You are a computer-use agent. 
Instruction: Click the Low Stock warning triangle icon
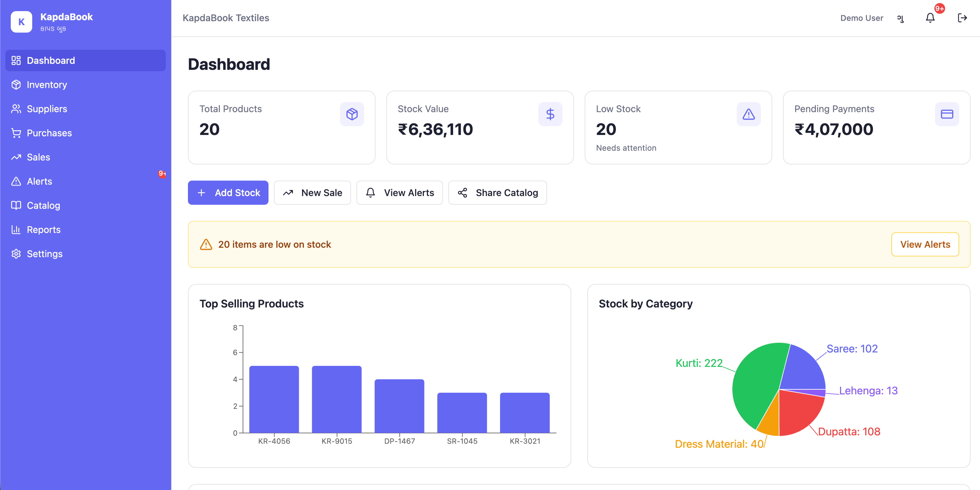pyautogui.click(x=748, y=114)
